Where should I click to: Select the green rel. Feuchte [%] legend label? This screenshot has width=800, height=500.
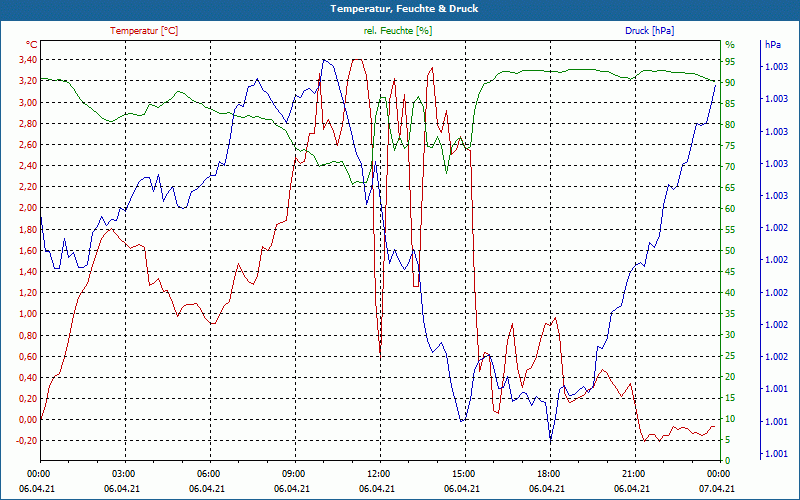pos(397,31)
